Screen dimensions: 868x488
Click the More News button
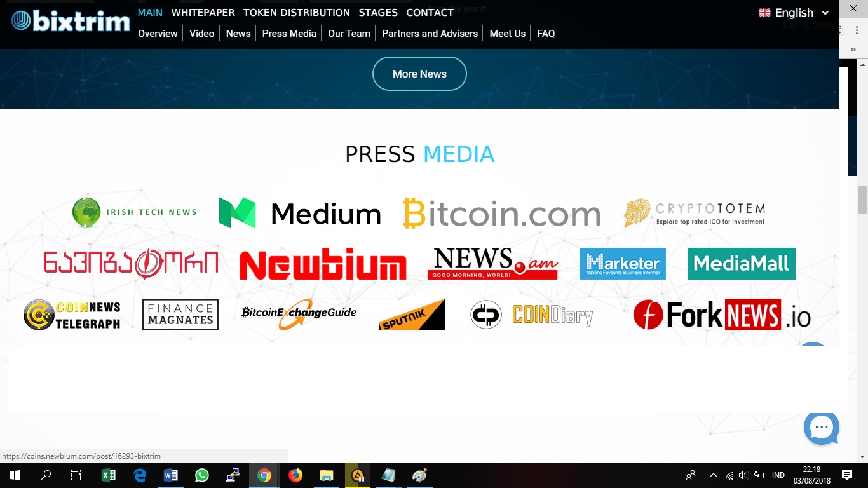(419, 74)
